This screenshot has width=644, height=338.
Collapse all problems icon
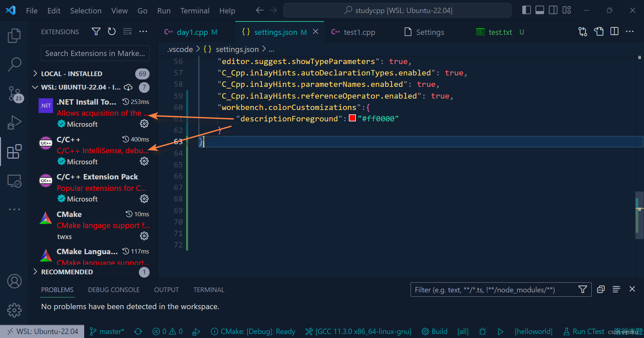pyautogui.click(x=601, y=289)
